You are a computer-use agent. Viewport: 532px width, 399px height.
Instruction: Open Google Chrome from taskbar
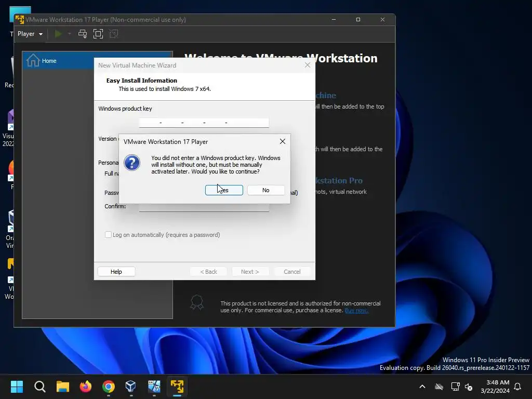(109, 387)
